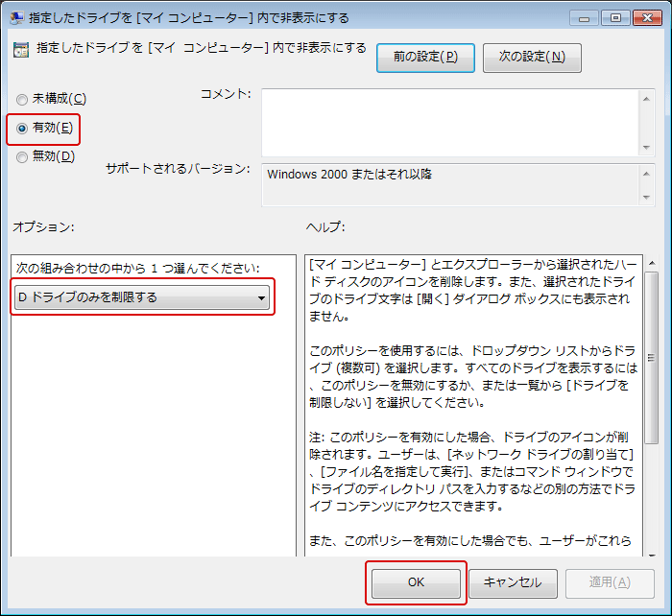Click help paragraph starting with '注: このポリシーを有効にした場合'
The height and width of the screenshot is (616, 672).
471,471
